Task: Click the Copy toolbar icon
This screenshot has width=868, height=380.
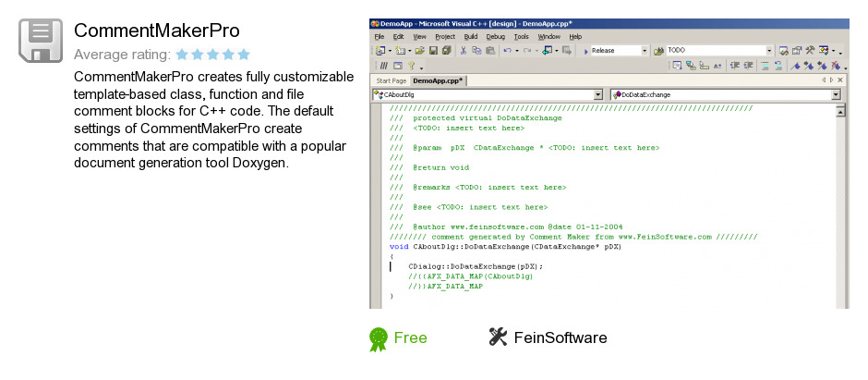Action: [476, 51]
